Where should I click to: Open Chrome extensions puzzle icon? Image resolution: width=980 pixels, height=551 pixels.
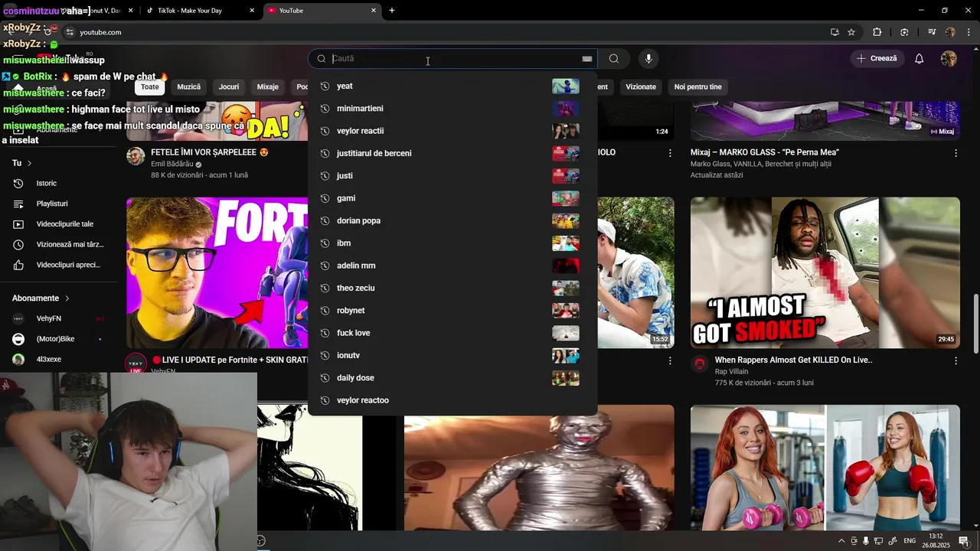point(877,32)
